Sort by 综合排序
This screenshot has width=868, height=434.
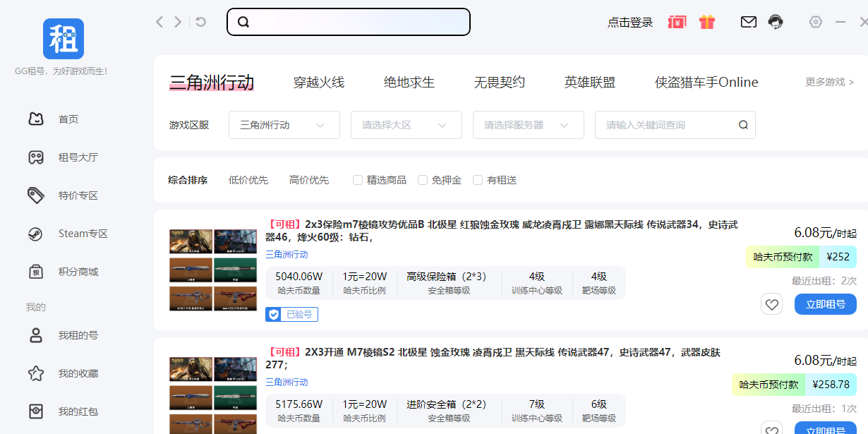(188, 180)
